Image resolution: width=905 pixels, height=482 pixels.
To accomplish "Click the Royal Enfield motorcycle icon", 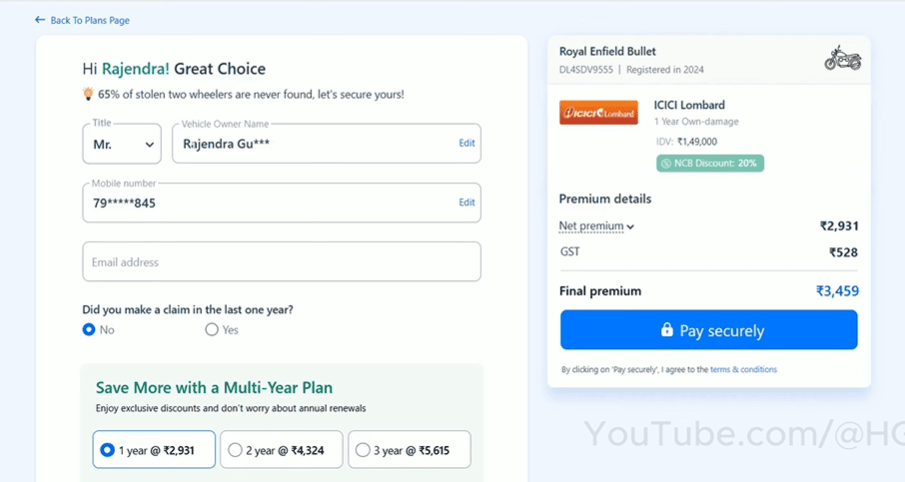I will coord(842,59).
